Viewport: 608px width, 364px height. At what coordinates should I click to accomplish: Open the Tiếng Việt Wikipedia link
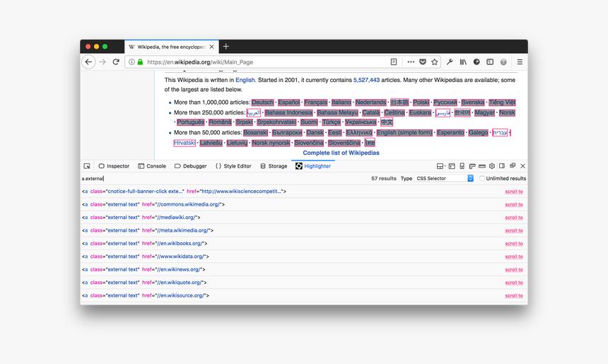coord(502,102)
